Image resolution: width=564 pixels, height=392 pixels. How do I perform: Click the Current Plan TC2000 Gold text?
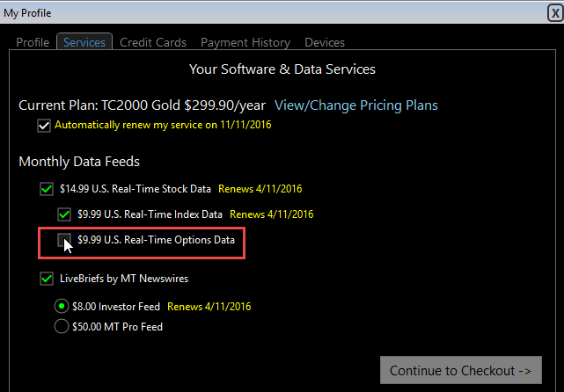click(x=142, y=105)
